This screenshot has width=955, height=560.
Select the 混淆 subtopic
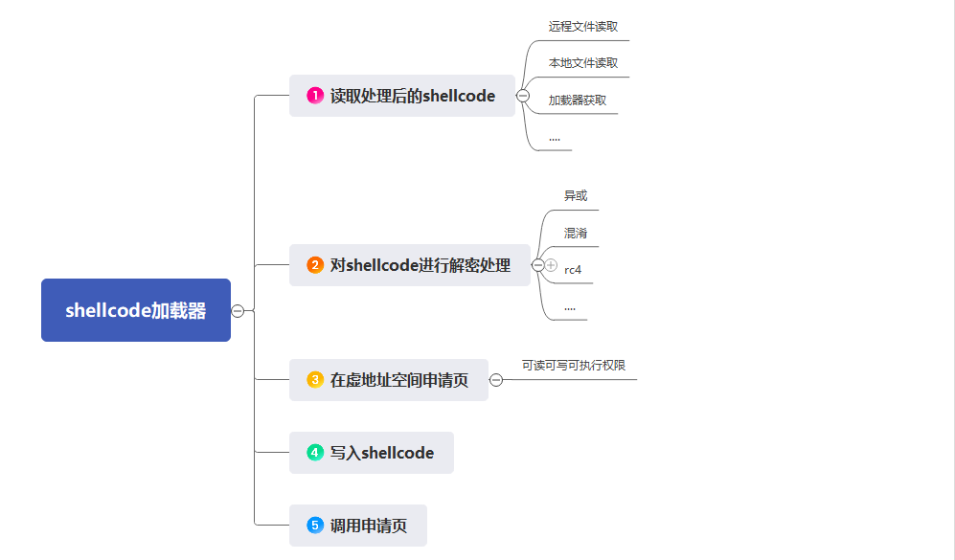tap(576, 233)
